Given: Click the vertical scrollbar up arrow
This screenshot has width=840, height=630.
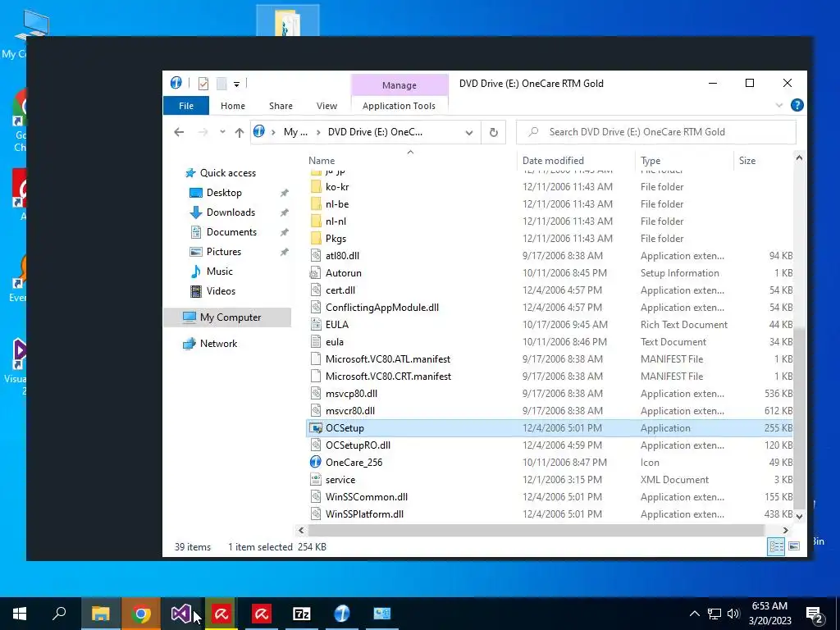Looking at the screenshot, I should (x=799, y=158).
